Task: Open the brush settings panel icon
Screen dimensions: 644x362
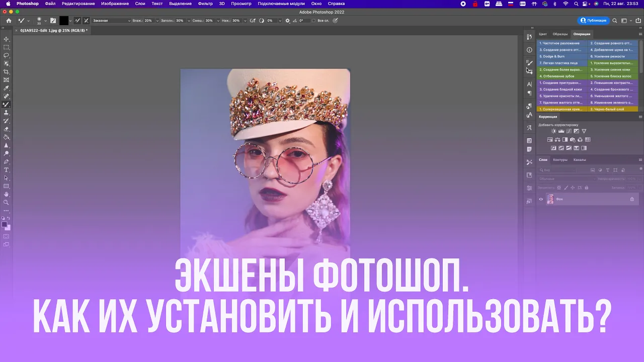Action: coord(53,21)
